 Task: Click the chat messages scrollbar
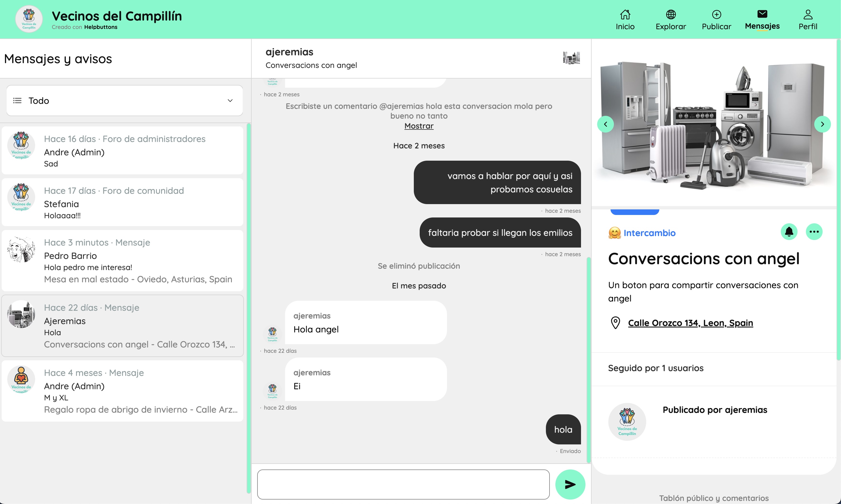click(x=589, y=360)
